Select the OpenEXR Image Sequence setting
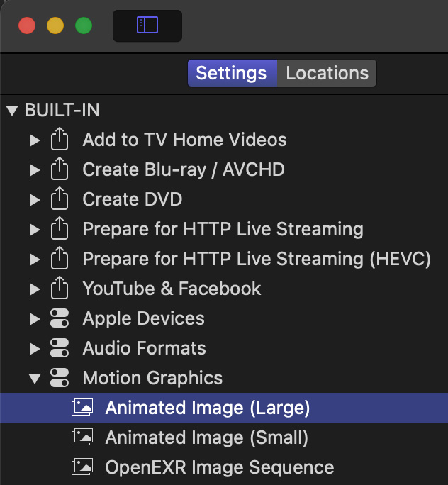Viewport: 448px width, 485px height. coord(220,468)
